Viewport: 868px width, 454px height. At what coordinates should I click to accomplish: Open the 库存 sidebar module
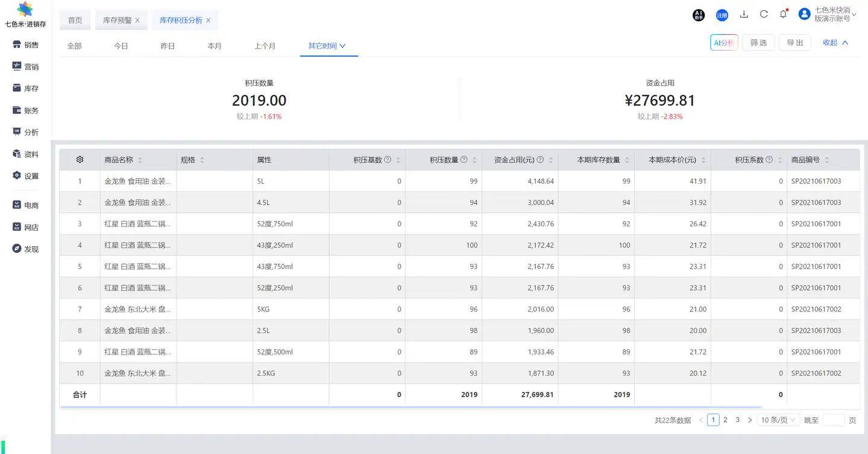click(25, 89)
